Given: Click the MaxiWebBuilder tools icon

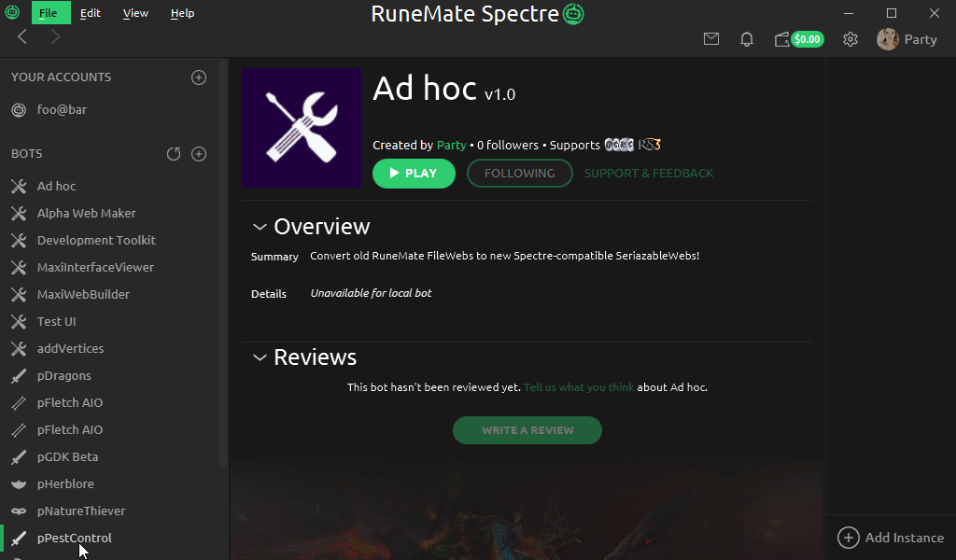Looking at the screenshot, I should pos(19,294).
